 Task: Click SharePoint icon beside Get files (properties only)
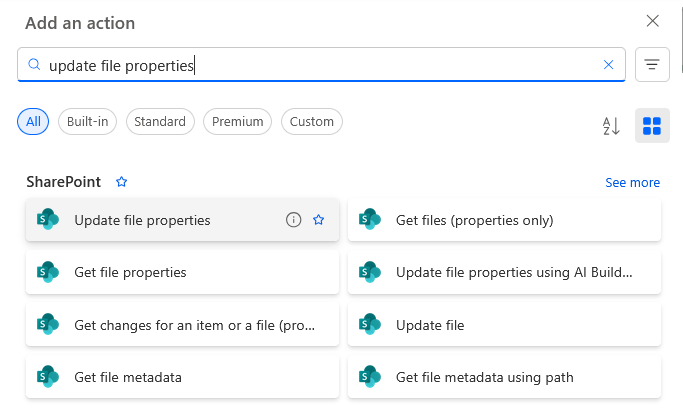pyautogui.click(x=370, y=219)
